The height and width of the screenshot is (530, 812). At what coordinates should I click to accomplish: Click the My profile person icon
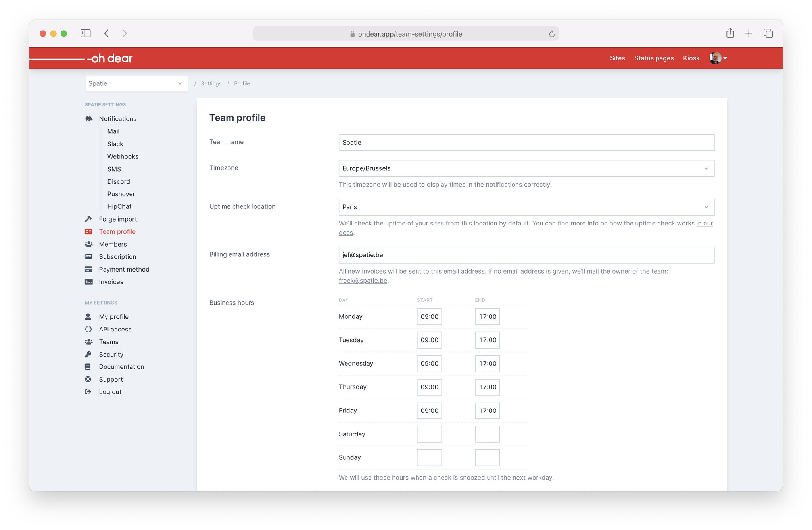pyautogui.click(x=88, y=317)
